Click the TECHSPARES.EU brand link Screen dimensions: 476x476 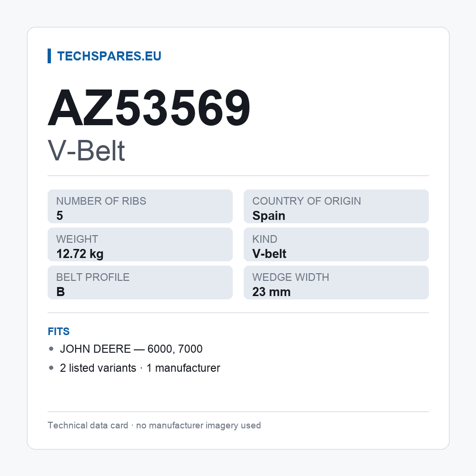pyautogui.click(x=109, y=56)
